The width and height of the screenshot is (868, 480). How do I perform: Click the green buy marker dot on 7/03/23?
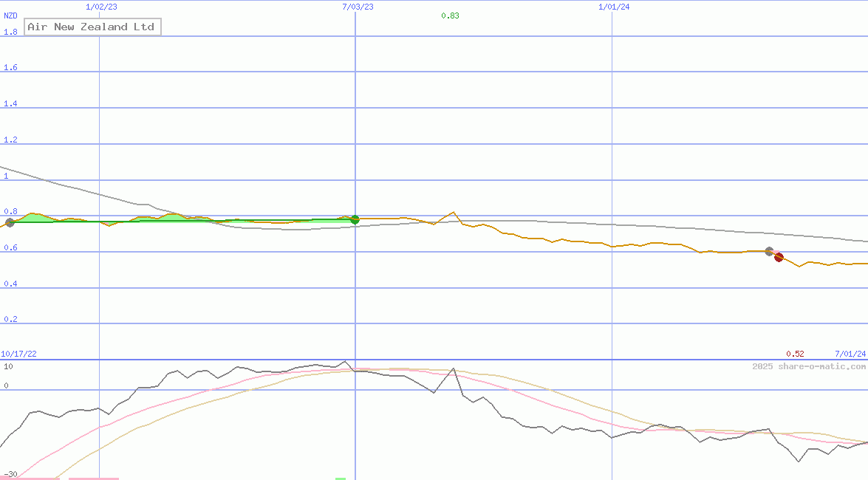[x=355, y=219]
